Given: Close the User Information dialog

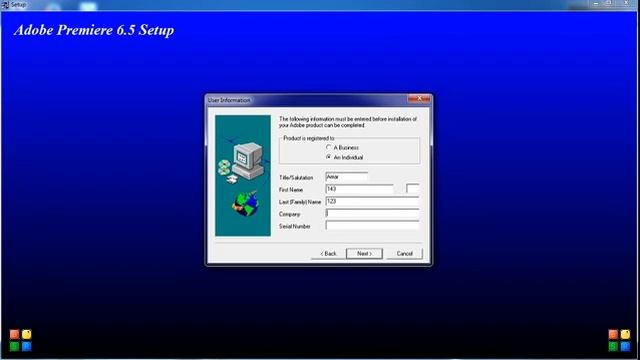Looking at the screenshot, I should click(x=419, y=99).
